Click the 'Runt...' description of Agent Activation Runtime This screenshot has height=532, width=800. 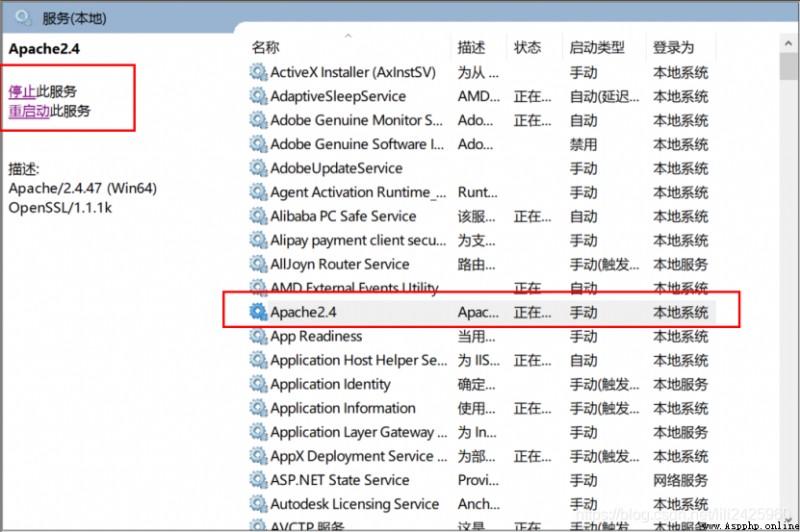(478, 192)
